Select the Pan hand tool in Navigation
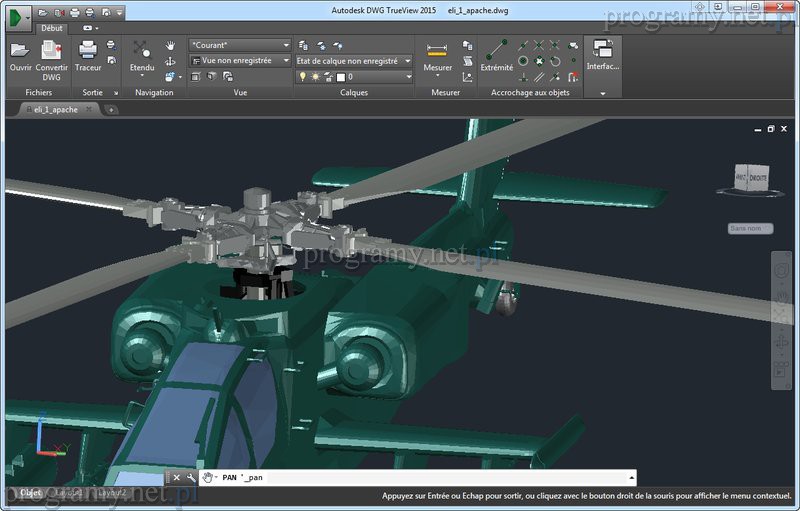 [x=170, y=46]
